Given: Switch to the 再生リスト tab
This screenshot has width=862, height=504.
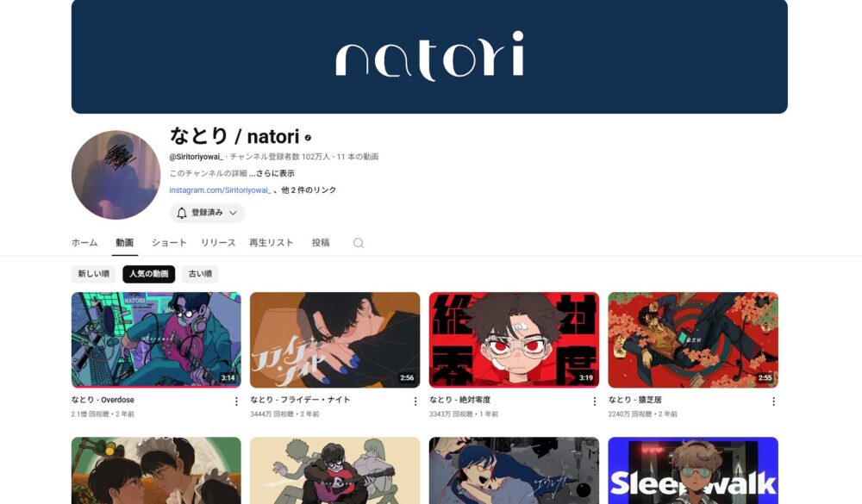Looking at the screenshot, I should (x=271, y=242).
